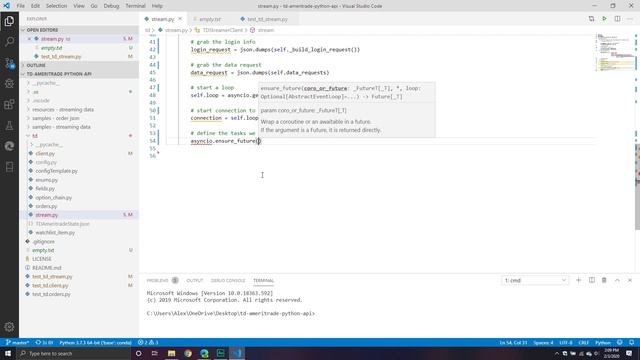Click Python language mode in status bar
The width and height of the screenshot is (640, 360).
tap(603, 342)
